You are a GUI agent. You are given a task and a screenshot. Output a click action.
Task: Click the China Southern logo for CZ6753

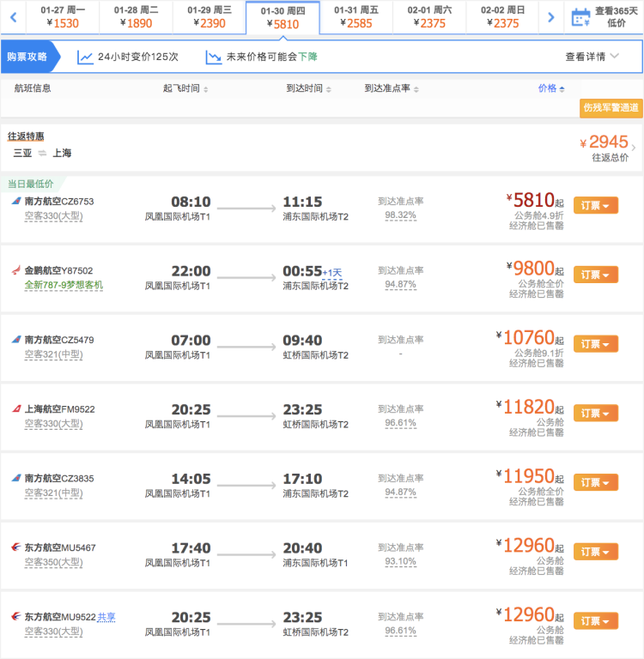(15, 202)
